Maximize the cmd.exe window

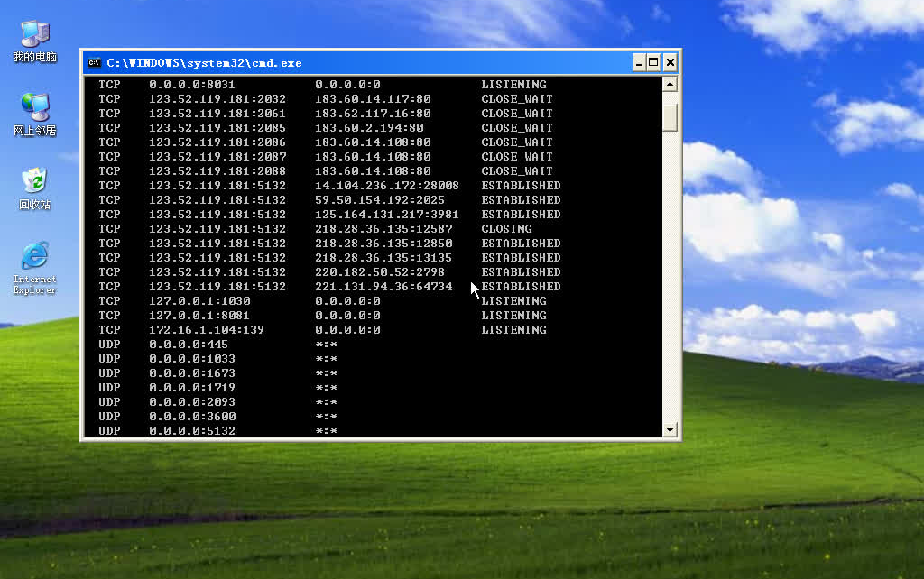click(653, 62)
